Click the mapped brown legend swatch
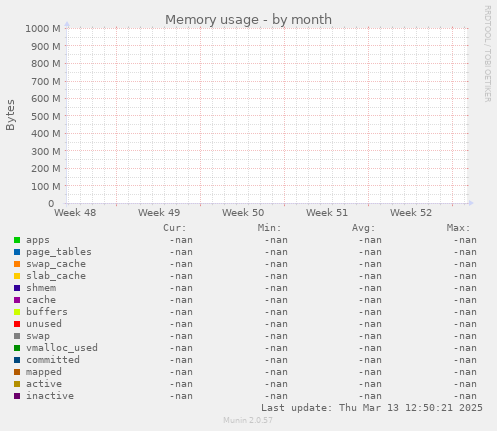 (17, 372)
